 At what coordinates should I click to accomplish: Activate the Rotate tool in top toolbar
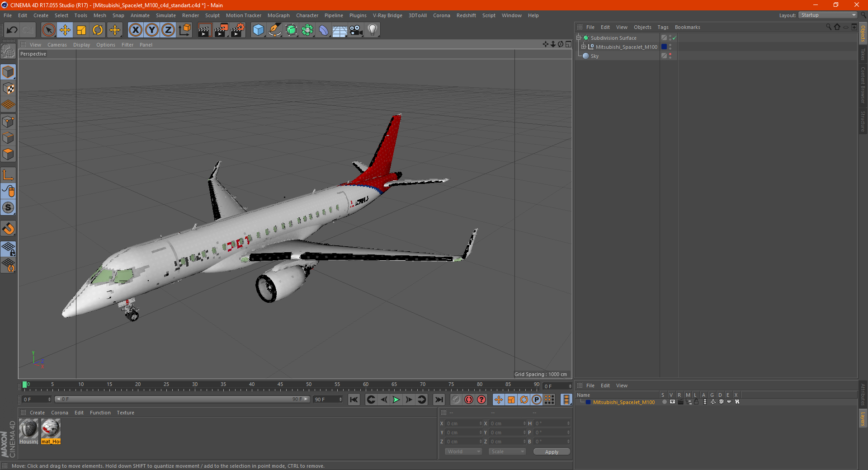(x=98, y=30)
